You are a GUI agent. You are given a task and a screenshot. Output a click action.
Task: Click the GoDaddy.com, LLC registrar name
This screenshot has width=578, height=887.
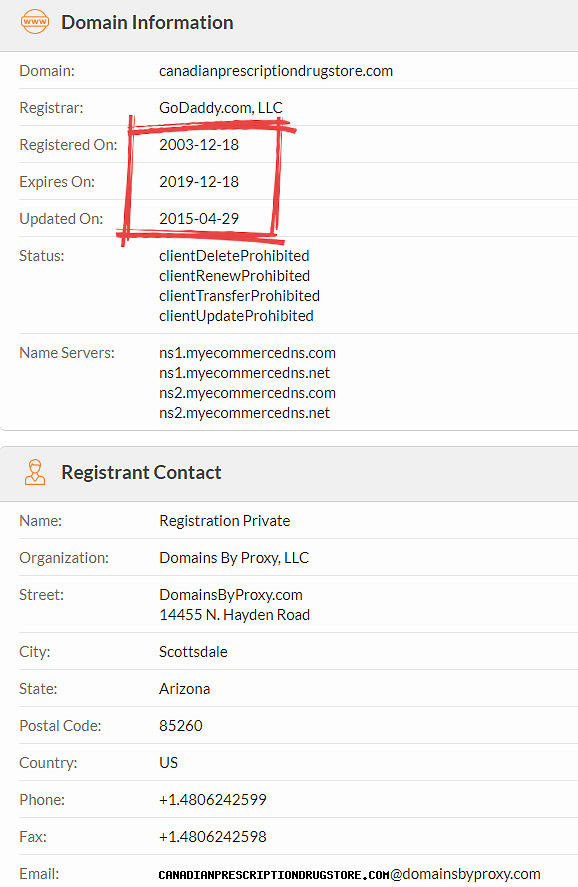click(x=221, y=107)
